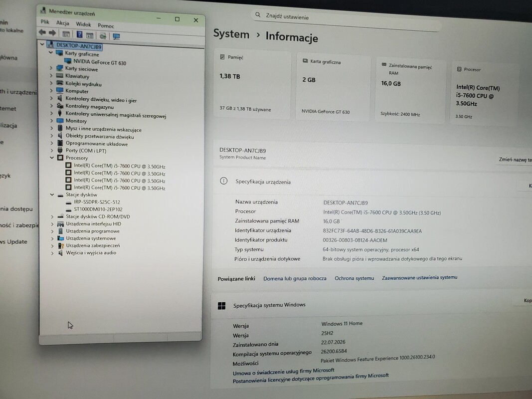Go back to System in the breadcrumb

231,34
